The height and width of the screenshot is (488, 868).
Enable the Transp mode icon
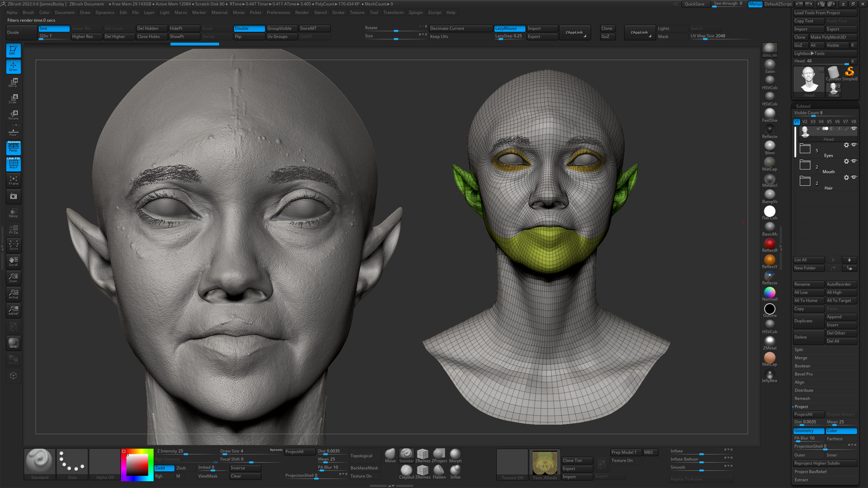tap(14, 212)
